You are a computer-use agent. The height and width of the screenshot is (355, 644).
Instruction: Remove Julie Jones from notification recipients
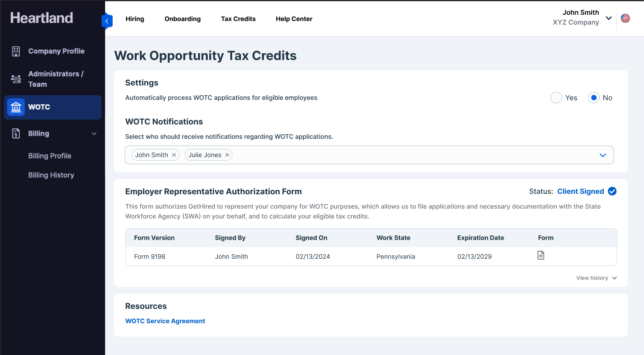[x=227, y=155]
